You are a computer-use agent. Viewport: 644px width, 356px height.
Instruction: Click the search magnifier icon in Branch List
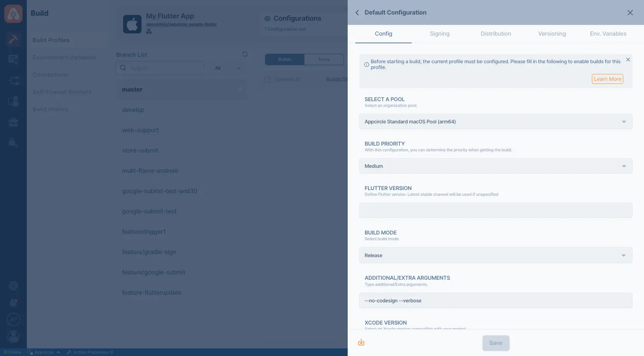coord(123,68)
